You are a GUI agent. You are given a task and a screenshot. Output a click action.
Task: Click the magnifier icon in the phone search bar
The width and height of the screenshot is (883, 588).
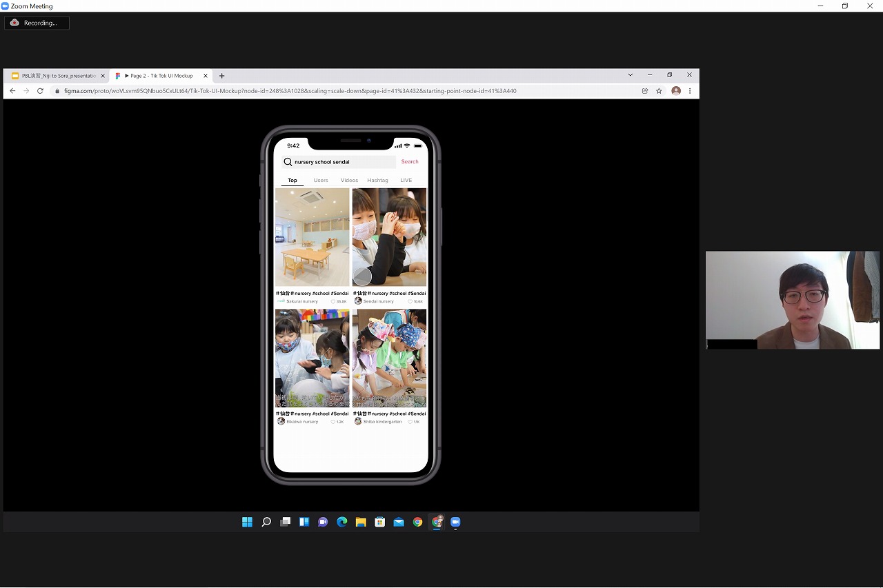[288, 162]
